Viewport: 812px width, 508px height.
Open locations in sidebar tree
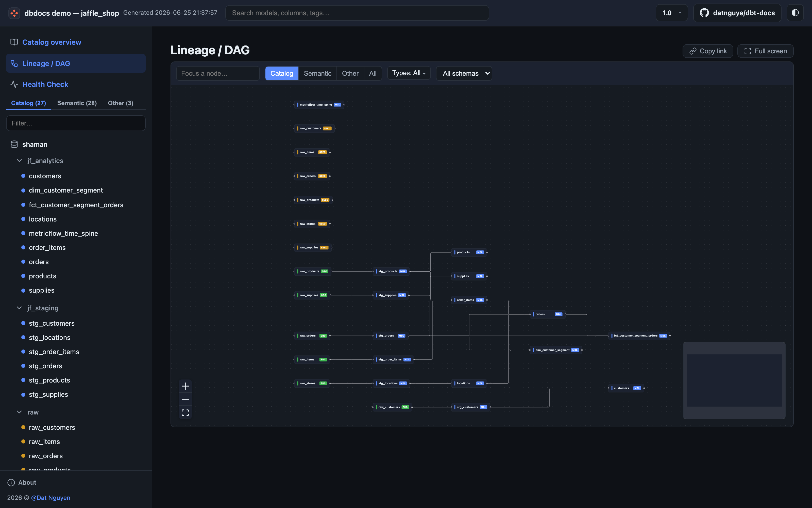[43, 219]
